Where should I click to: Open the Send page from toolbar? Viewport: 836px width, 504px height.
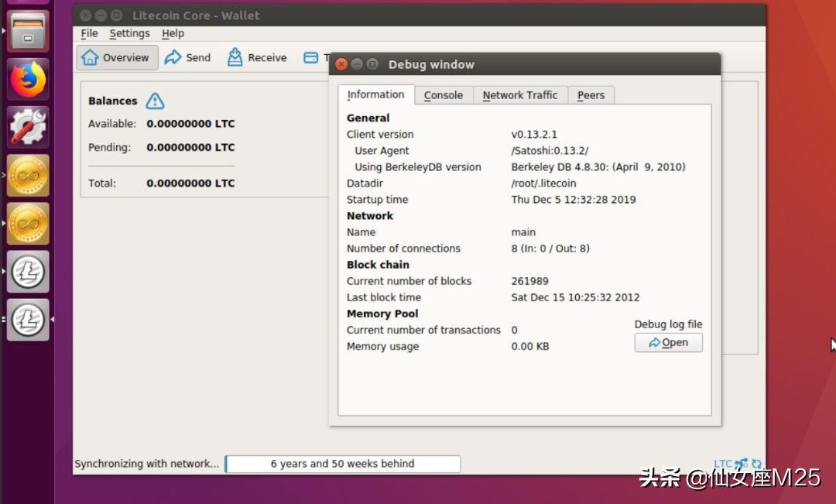pyautogui.click(x=188, y=57)
